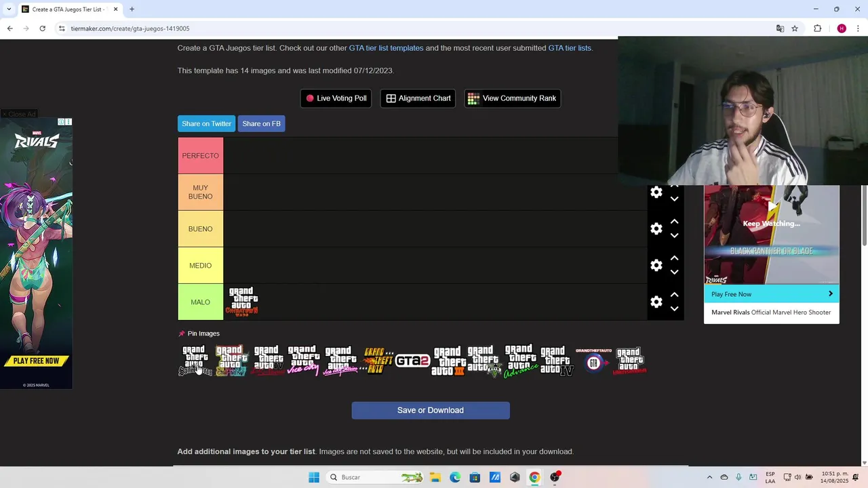Screen dimensions: 868x488
Task: Click Share on FB button
Action: coord(261,123)
